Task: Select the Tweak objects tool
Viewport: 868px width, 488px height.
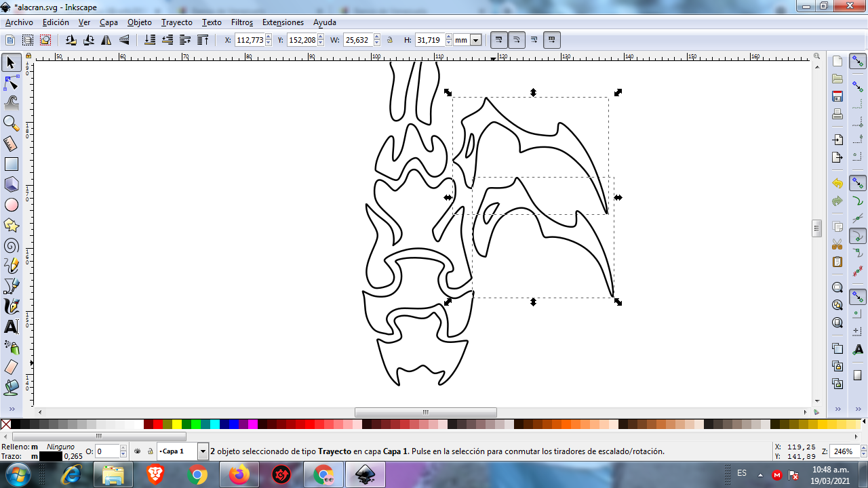Action: click(x=11, y=103)
